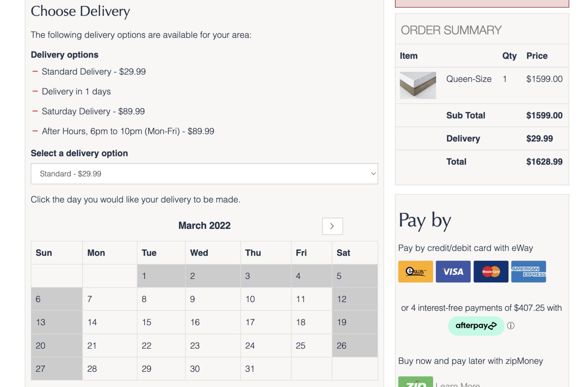Click the afterpay logo badge
588x387 pixels.
point(476,326)
